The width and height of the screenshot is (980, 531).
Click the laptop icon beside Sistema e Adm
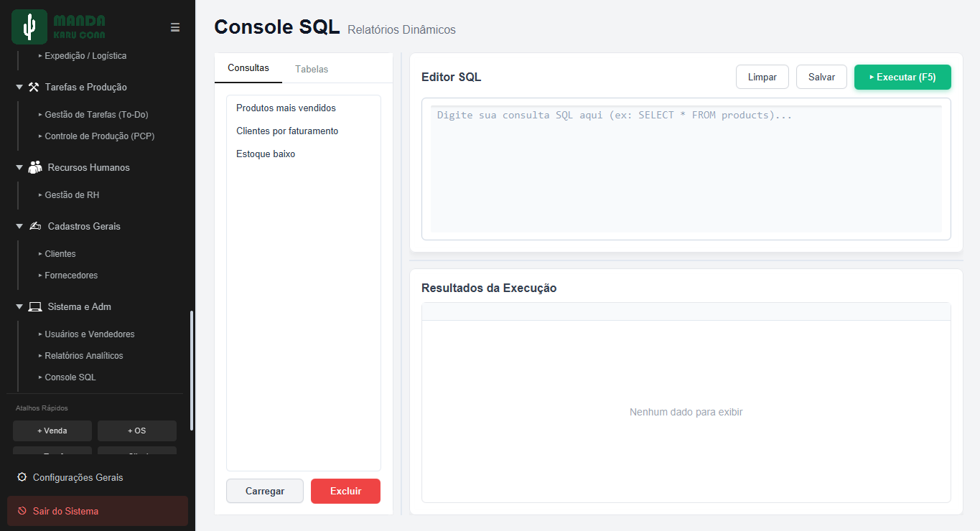[35, 306]
